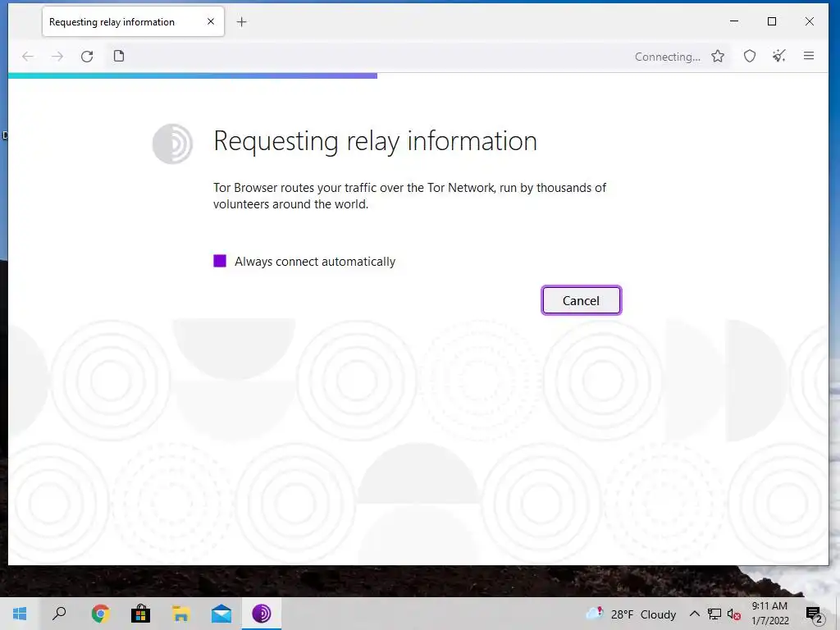Reload the current page

coord(87,57)
